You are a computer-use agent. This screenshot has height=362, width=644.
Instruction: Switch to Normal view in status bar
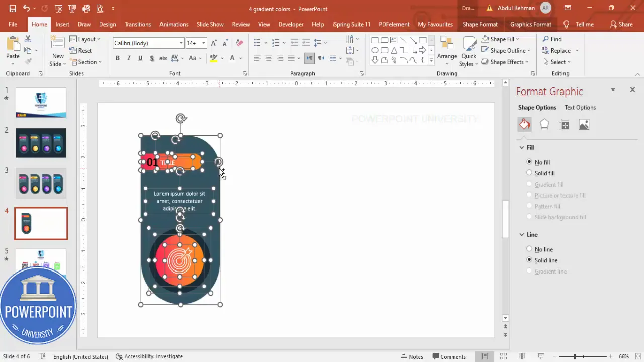[x=484, y=356]
